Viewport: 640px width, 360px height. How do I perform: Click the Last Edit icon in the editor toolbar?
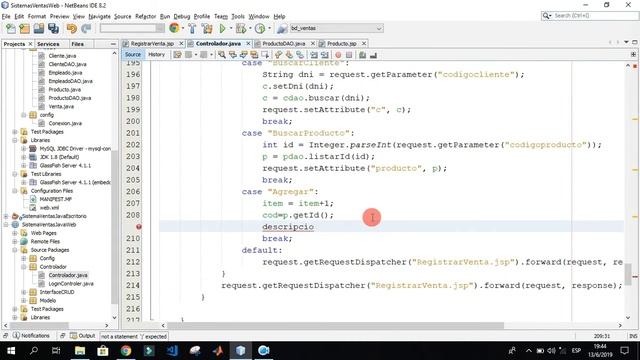pos(177,55)
